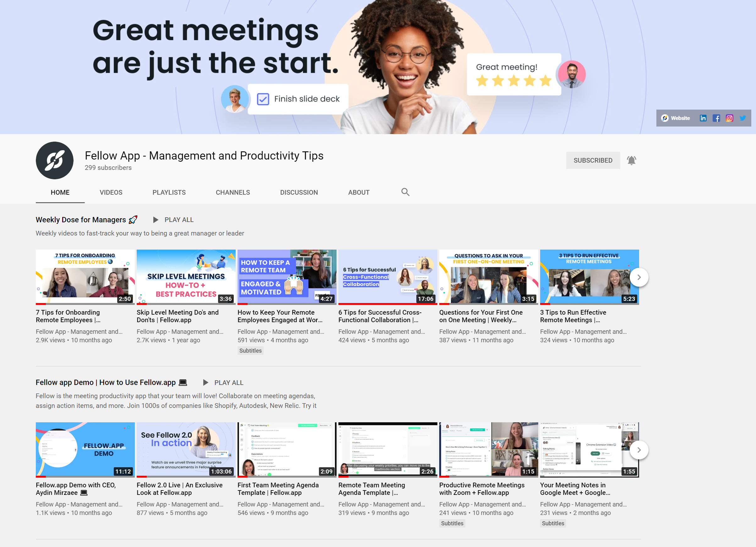Open the LinkedIn icon in the banner
Screen dimensions: 756x547
pyautogui.click(x=703, y=118)
